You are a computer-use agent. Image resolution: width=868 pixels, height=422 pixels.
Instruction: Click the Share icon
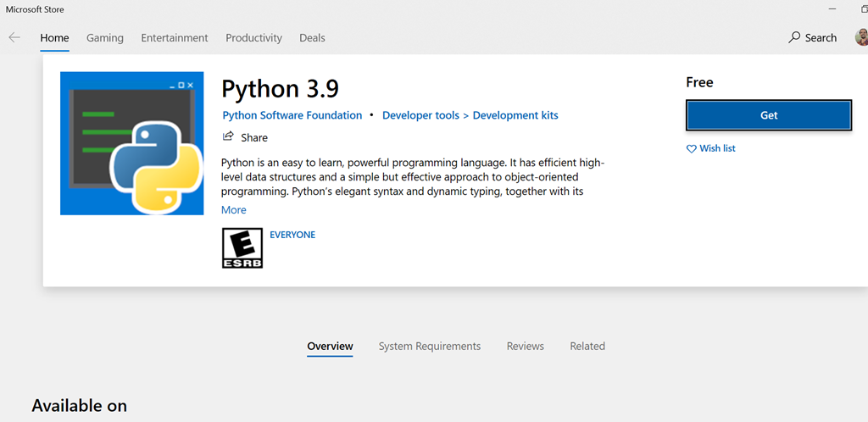pos(228,137)
